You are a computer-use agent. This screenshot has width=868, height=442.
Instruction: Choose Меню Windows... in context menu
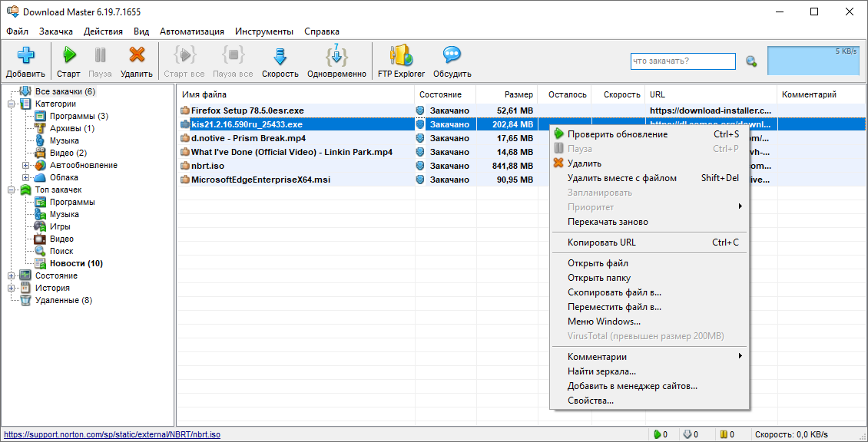point(648,322)
